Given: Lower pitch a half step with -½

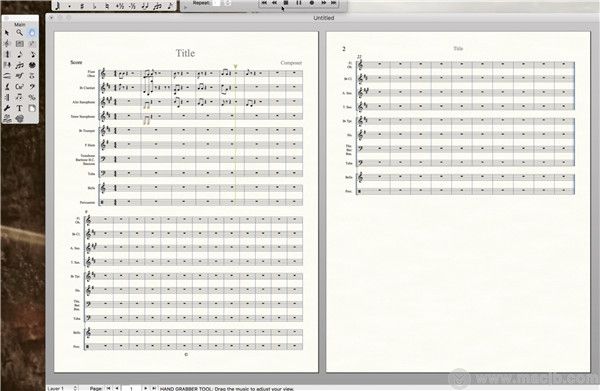Looking at the screenshot, I should click(x=132, y=5).
